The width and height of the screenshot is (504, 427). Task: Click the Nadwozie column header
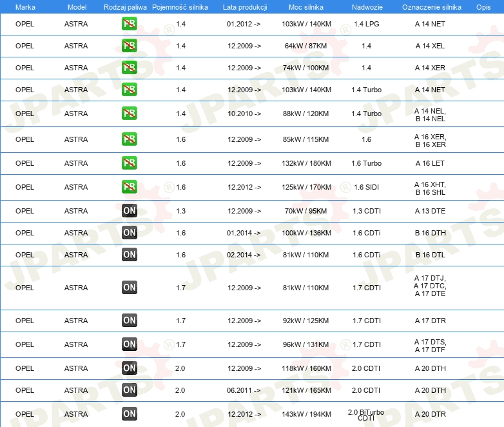click(x=367, y=7)
